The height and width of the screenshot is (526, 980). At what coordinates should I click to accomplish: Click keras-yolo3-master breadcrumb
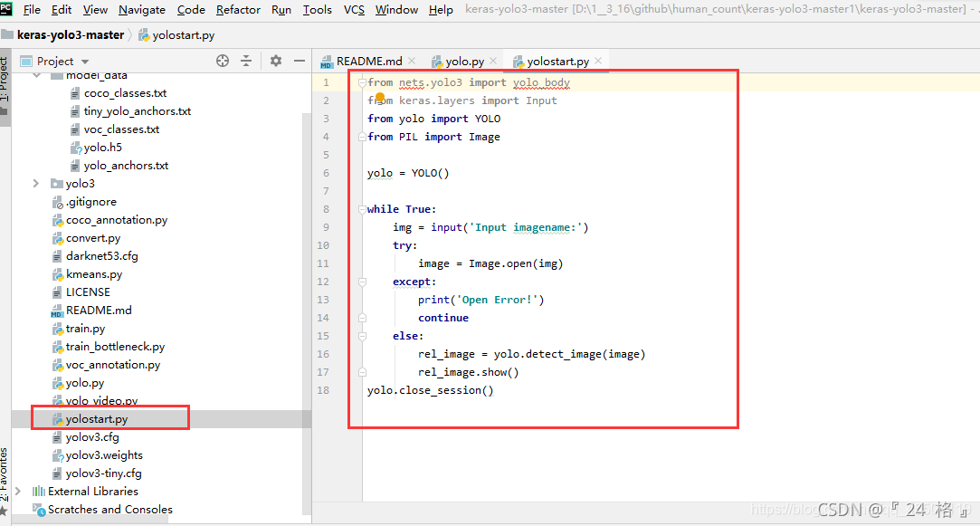(71, 35)
